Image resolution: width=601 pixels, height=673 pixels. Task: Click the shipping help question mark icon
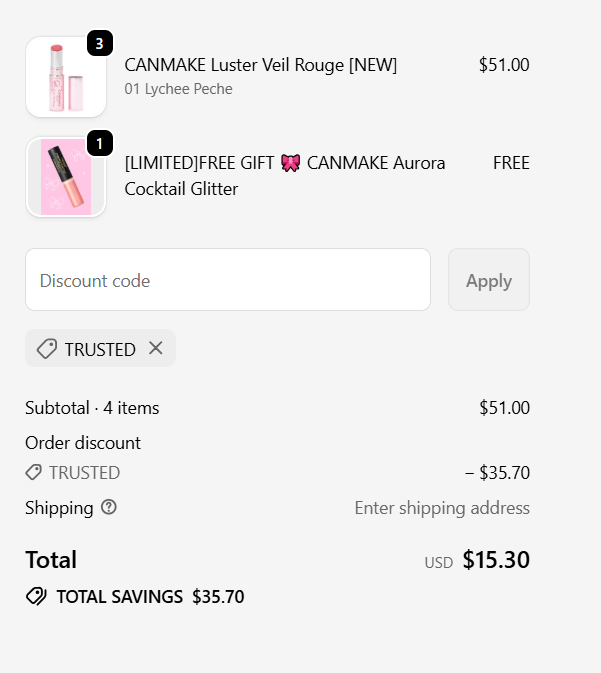pos(109,507)
